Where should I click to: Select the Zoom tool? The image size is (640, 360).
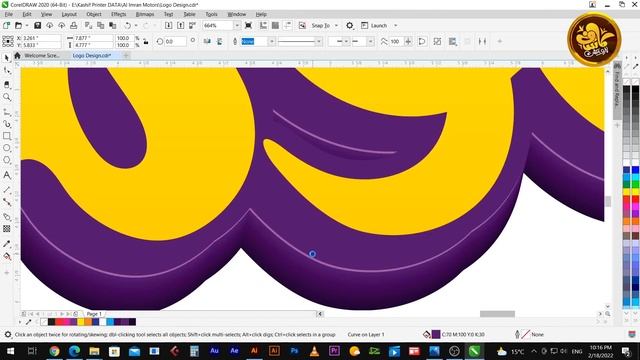[x=7, y=97]
